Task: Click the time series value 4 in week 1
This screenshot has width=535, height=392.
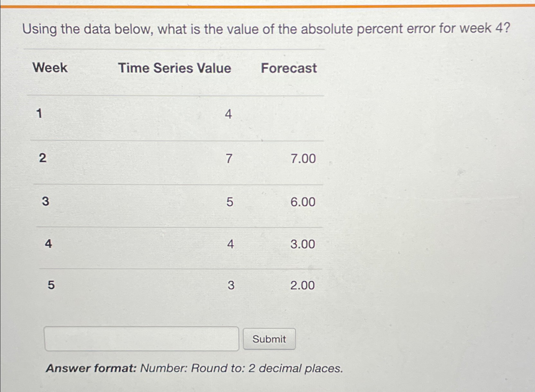Action: [229, 114]
